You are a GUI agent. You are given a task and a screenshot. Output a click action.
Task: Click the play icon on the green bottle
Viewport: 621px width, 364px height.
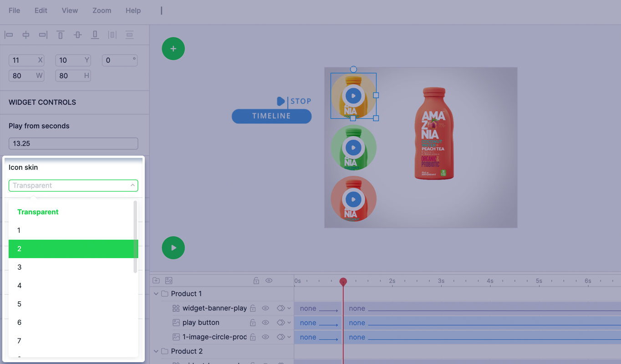pyautogui.click(x=353, y=147)
